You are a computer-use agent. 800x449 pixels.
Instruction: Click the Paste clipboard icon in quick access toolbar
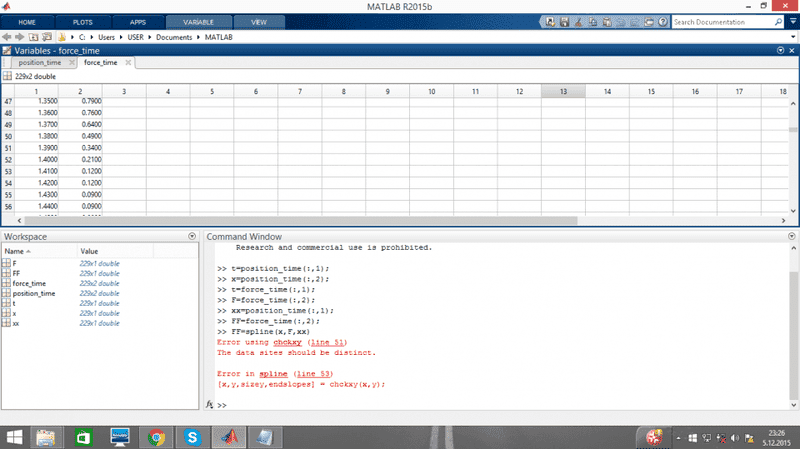(x=607, y=22)
